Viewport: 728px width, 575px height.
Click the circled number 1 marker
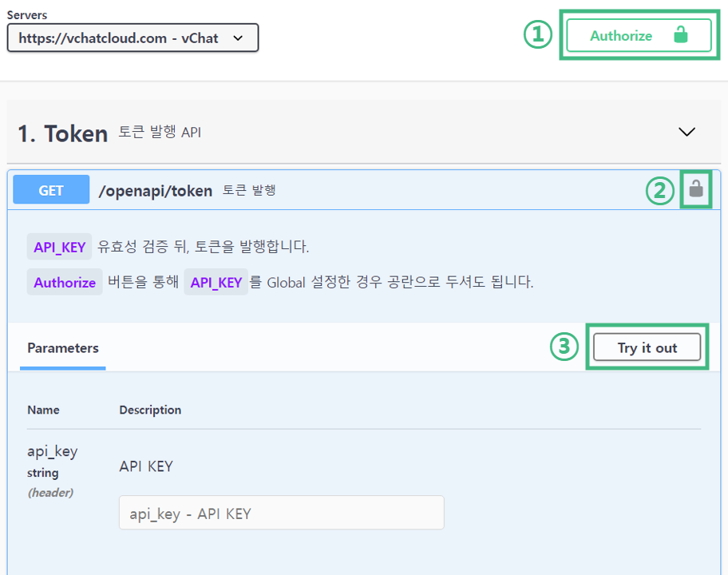(537, 35)
